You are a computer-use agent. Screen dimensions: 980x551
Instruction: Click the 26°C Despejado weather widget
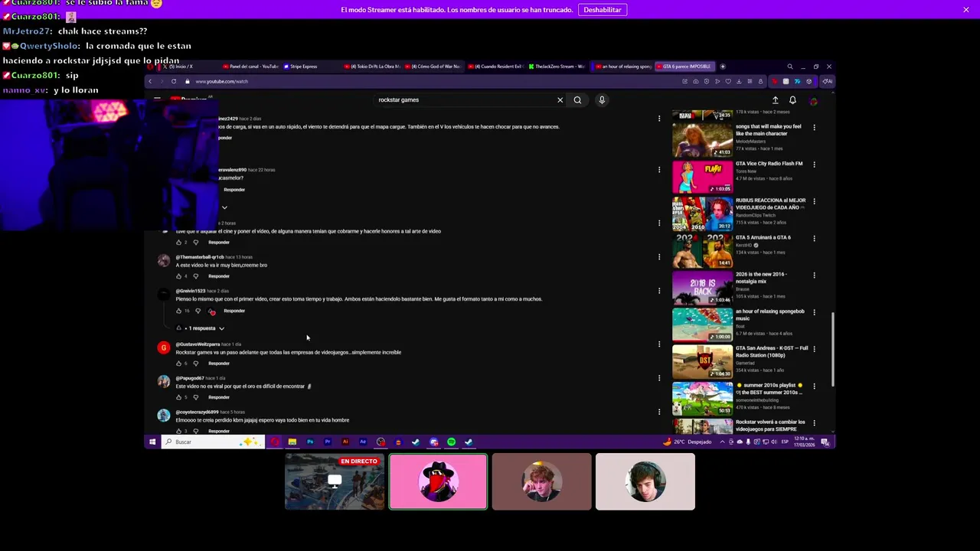pos(688,442)
